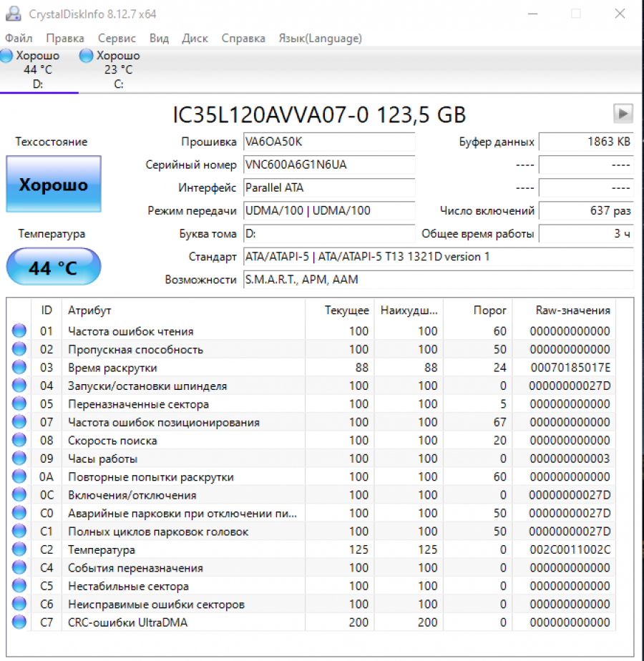This screenshot has height=661, width=644.
Task: Select the Время раскрутки attribute row
Action: point(112,368)
